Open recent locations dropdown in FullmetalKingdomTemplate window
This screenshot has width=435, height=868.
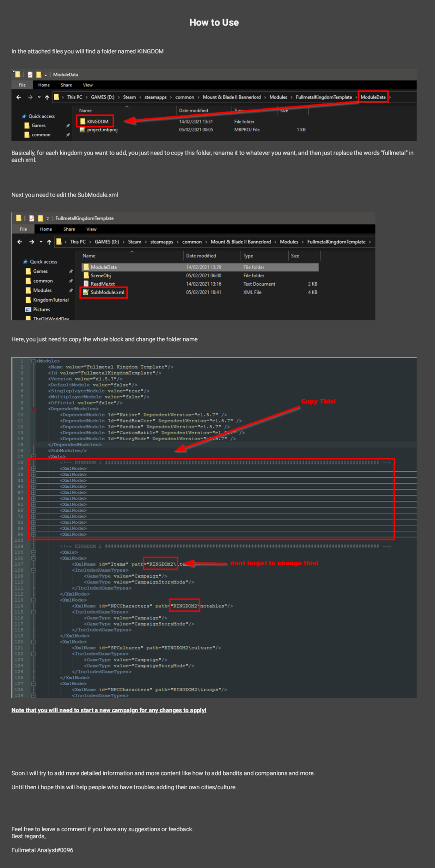tap(41, 242)
